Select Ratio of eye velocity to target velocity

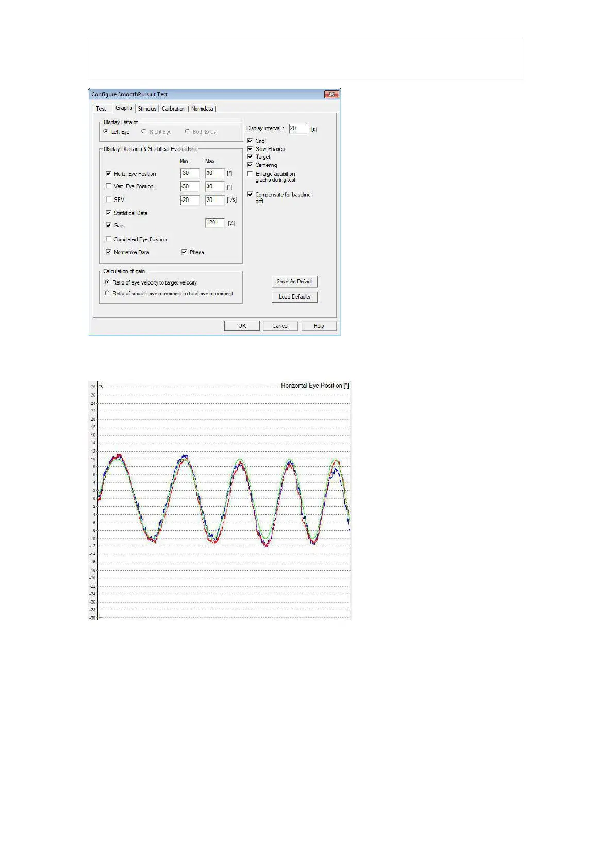point(107,282)
